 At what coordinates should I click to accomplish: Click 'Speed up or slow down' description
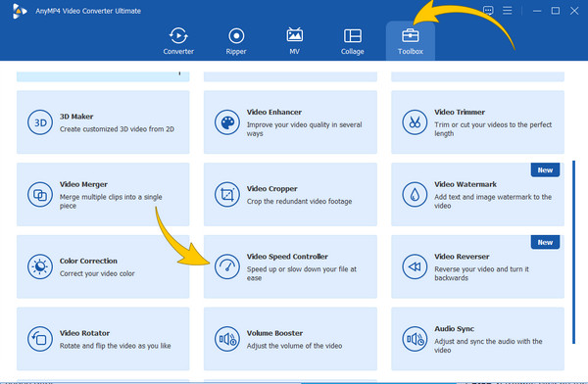point(302,273)
